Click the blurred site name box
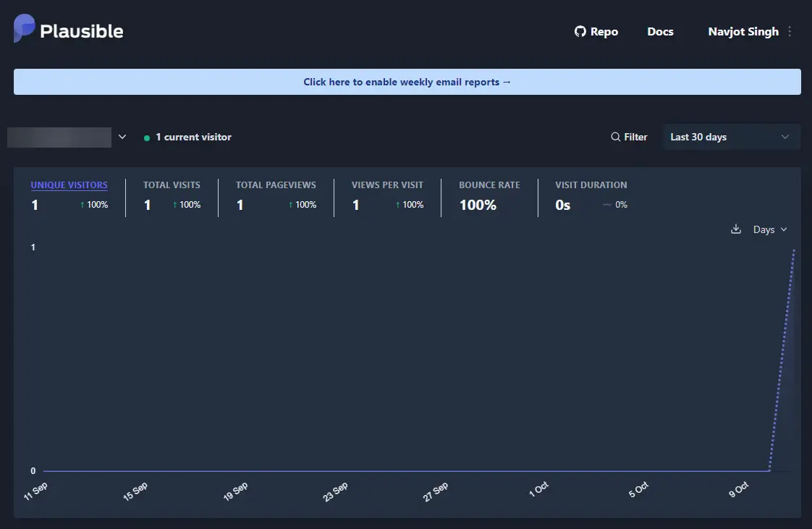This screenshot has height=529, width=812. (59, 137)
